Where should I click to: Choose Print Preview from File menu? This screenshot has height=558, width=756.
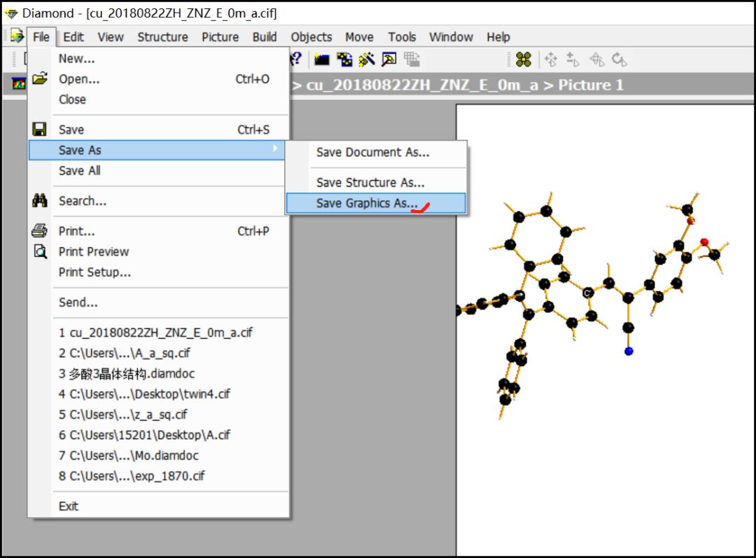click(x=94, y=251)
